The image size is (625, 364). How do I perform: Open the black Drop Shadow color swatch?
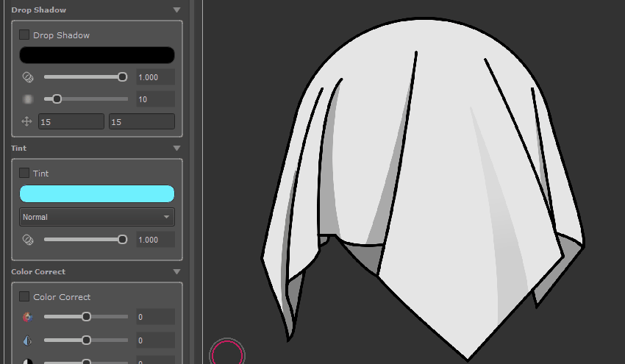96,55
